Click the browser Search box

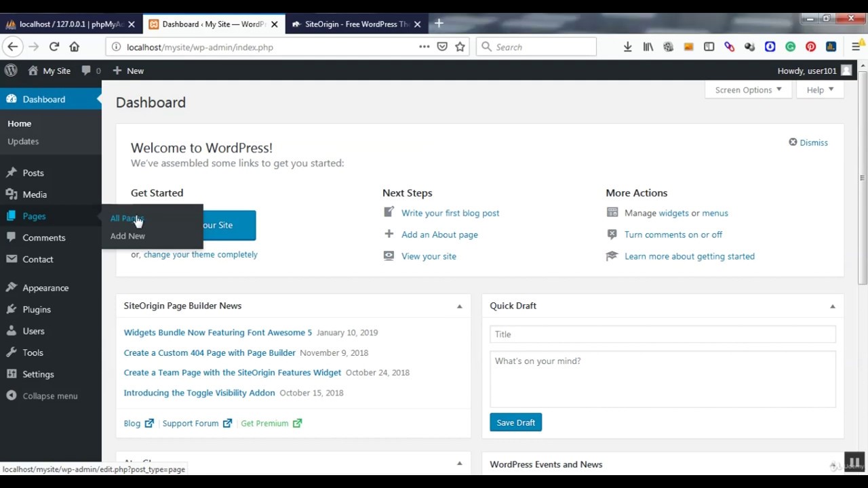536,47
